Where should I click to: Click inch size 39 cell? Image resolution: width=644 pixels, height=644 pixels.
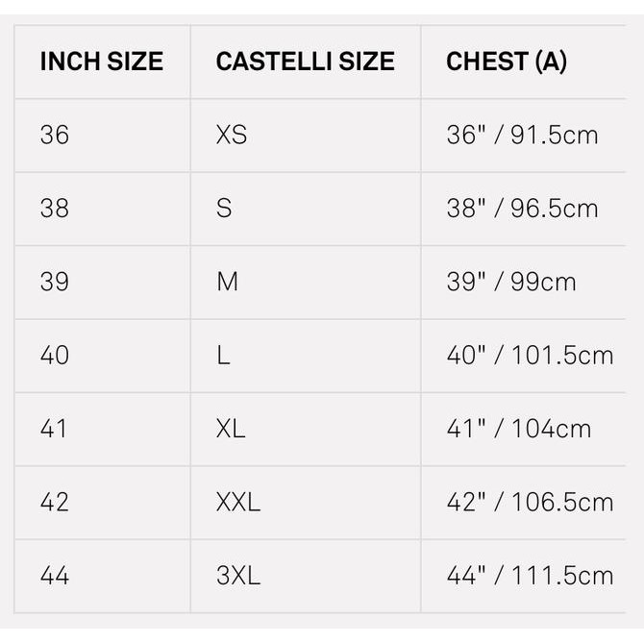click(x=55, y=283)
